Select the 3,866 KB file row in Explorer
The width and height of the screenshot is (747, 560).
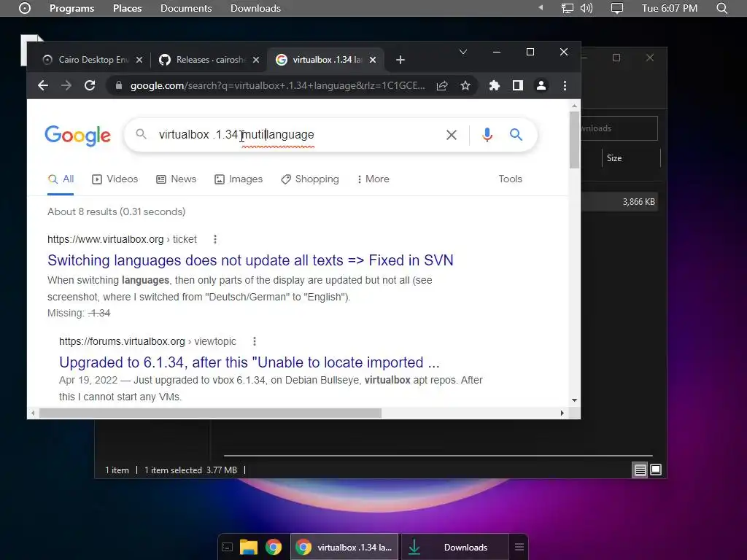[x=619, y=202]
